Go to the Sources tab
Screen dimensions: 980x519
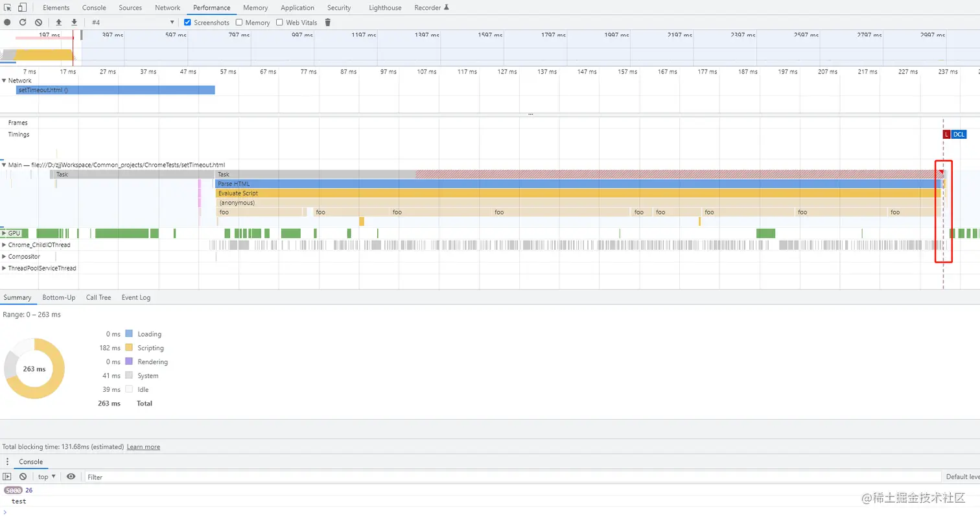coord(131,8)
